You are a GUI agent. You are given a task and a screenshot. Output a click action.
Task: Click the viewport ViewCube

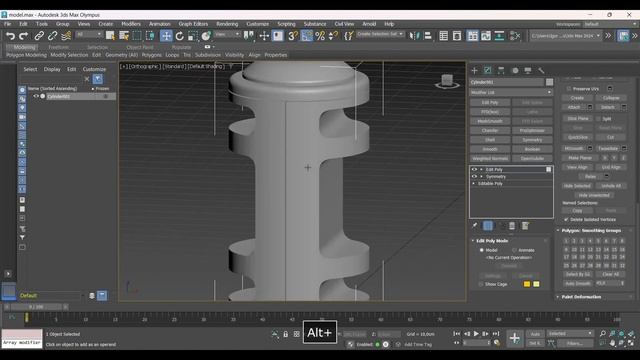447,80
